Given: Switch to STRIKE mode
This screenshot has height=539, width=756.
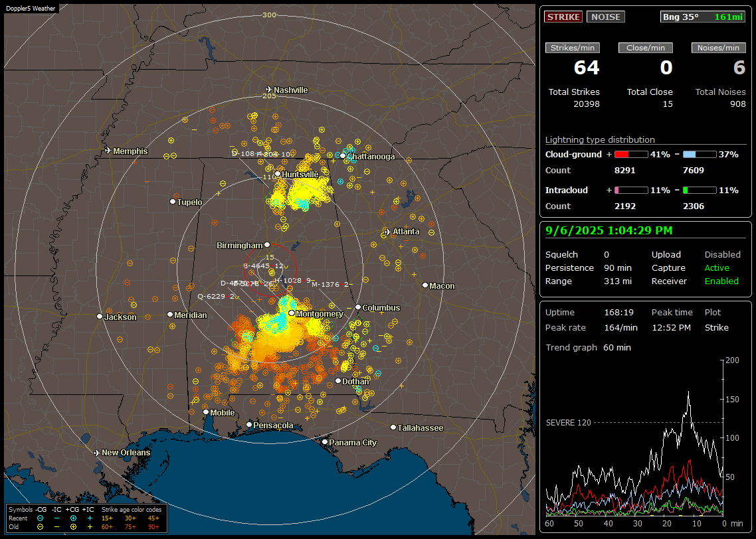Looking at the screenshot, I should (x=563, y=17).
